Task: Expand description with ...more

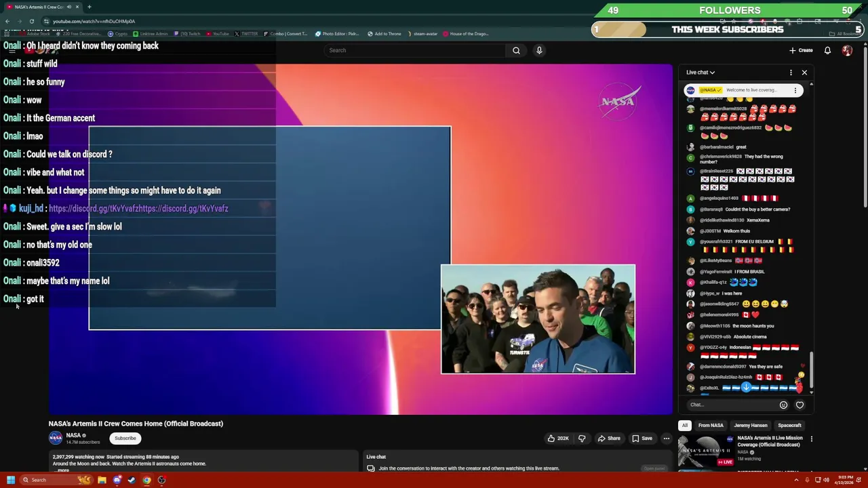Action: point(62,470)
